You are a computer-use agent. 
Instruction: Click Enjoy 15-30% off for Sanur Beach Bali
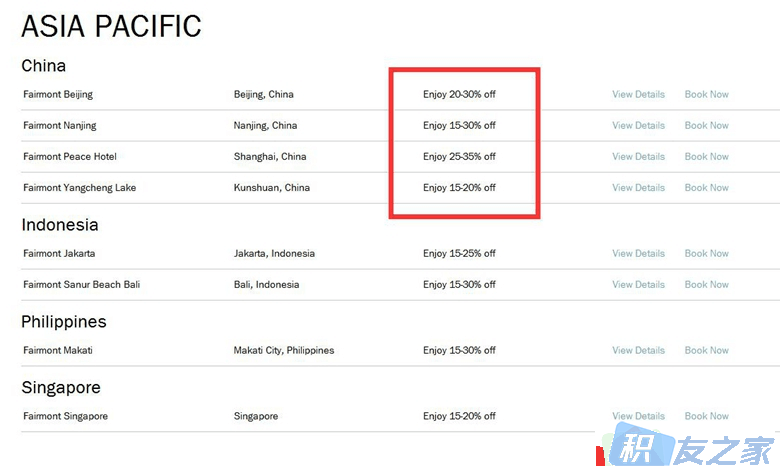coord(459,284)
